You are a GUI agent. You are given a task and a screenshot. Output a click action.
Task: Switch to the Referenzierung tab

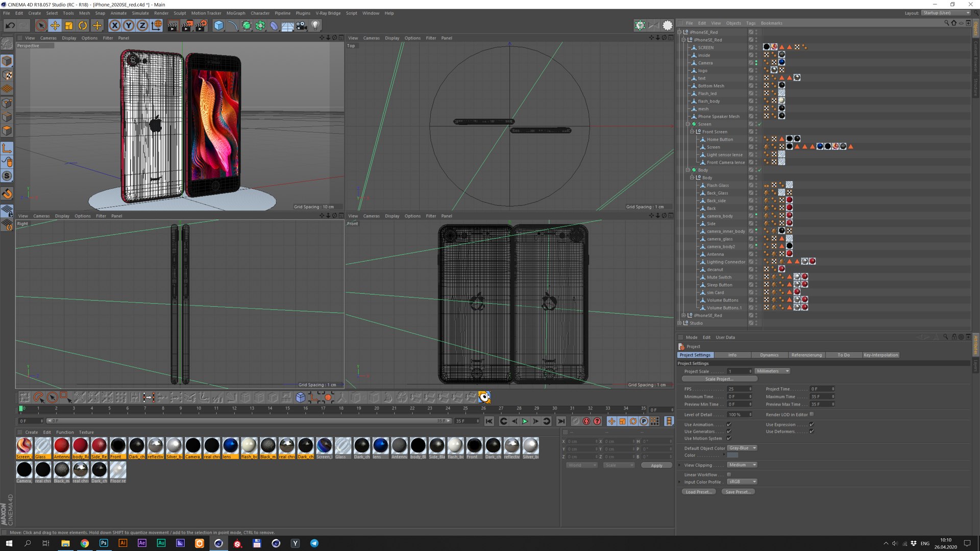point(806,355)
